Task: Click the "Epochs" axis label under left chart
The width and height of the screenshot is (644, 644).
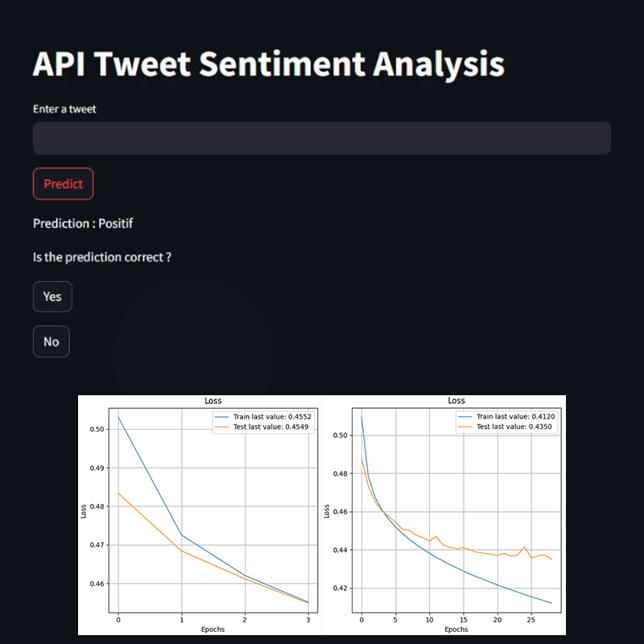Action: [213, 629]
